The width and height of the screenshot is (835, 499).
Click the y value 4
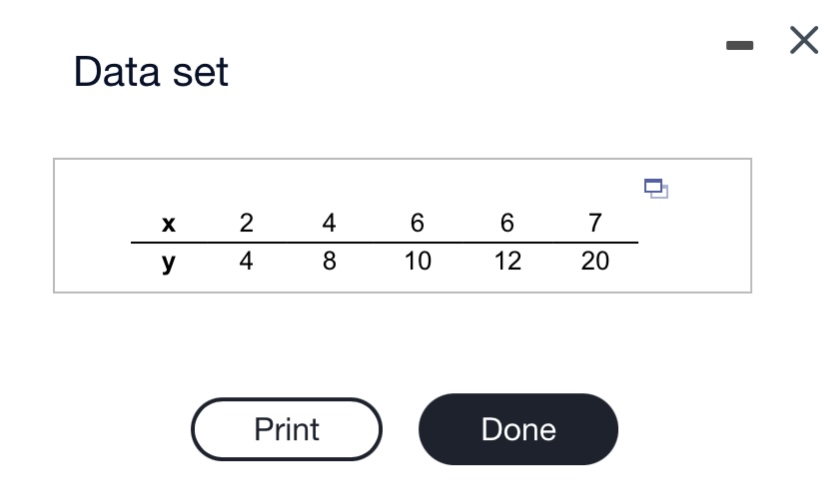click(x=246, y=261)
